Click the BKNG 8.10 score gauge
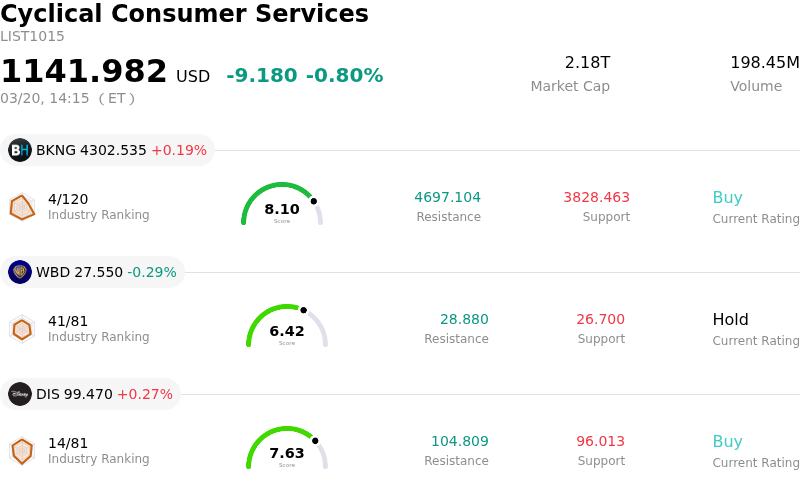The width and height of the screenshot is (800, 488). pyautogui.click(x=282, y=205)
